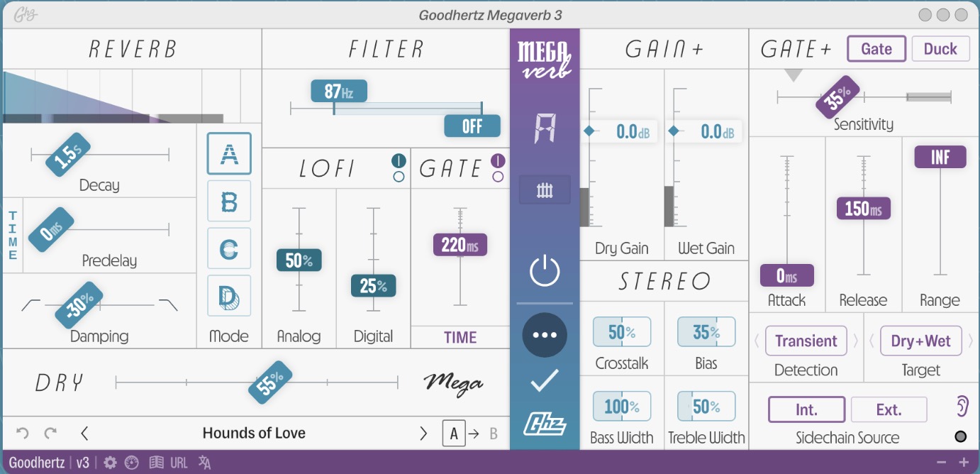The width and height of the screenshot is (980, 474).
Task: Open settings gear in bottom bar
Action: [110, 463]
